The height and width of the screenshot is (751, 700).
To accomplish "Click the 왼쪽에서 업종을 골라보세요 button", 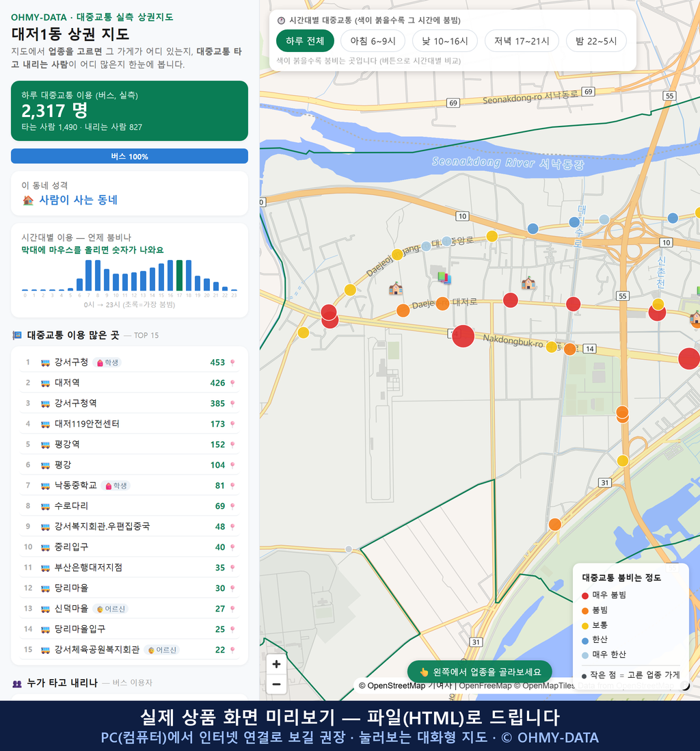I will click(479, 672).
